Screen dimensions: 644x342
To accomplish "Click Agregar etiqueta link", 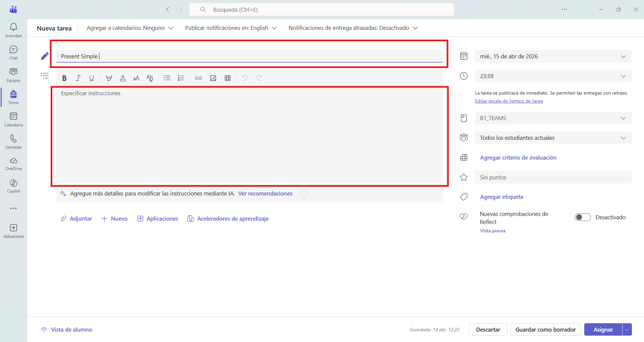I will click(x=502, y=197).
